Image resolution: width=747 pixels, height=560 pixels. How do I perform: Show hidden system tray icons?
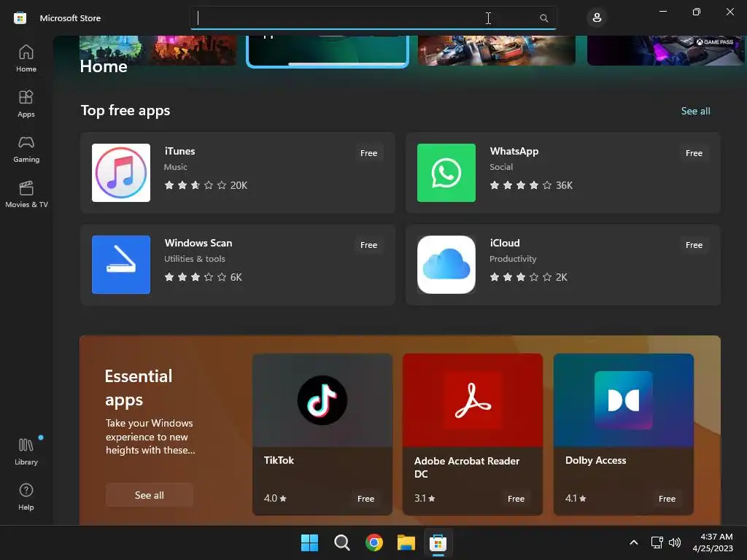tap(634, 542)
